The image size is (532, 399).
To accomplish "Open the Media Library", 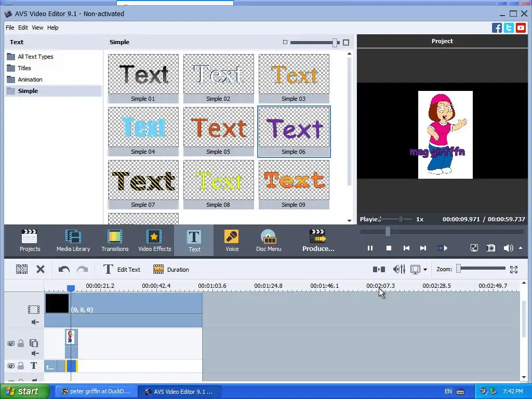I will tap(73, 240).
